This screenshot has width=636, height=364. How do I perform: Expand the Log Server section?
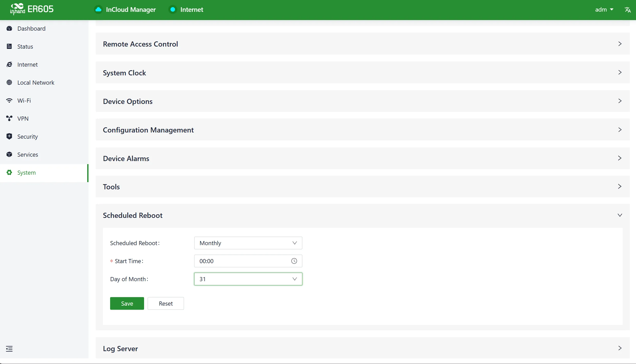coord(363,348)
